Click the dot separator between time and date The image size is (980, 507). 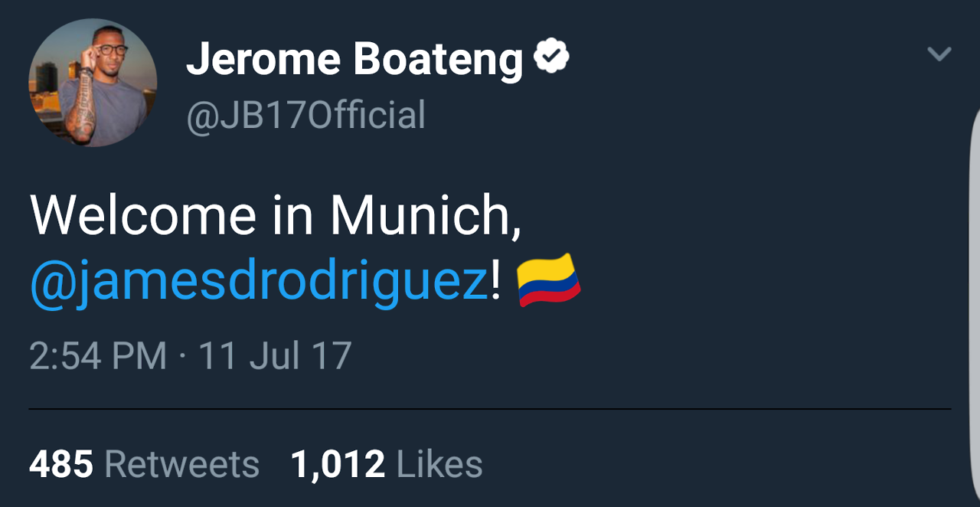[183, 357]
